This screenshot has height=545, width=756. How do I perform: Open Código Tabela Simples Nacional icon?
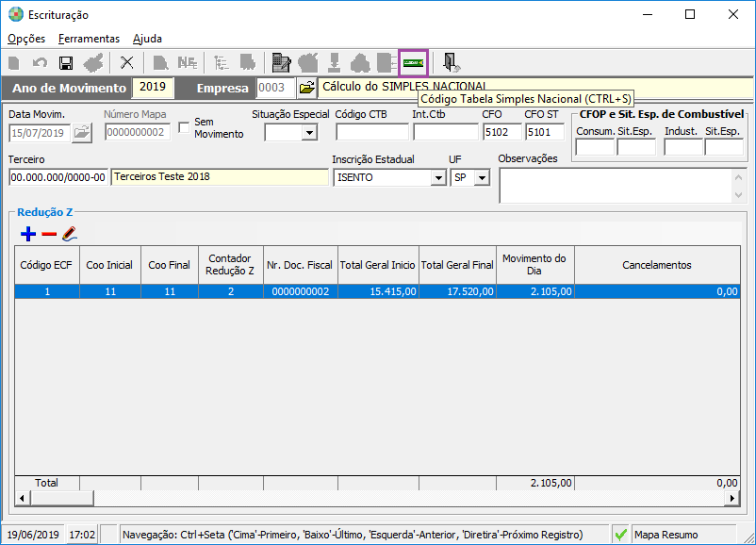(x=413, y=62)
